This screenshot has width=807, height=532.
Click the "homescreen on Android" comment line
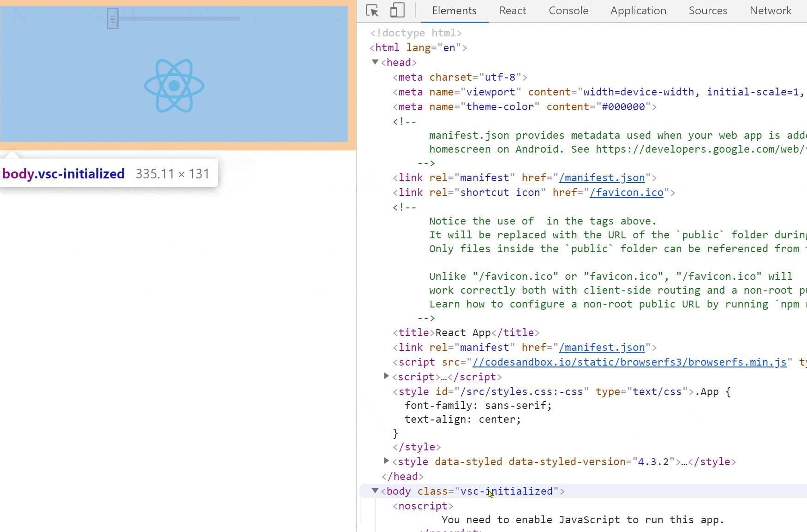[618, 149]
